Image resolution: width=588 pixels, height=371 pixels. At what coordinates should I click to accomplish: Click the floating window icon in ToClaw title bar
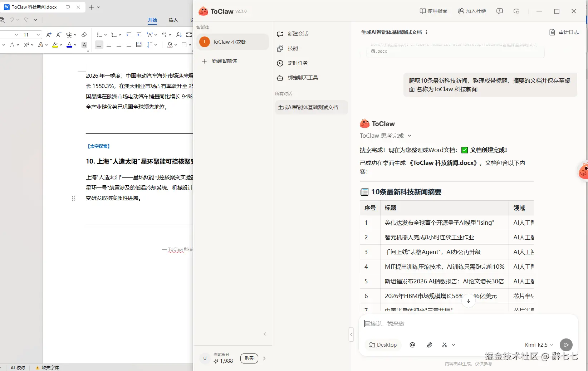516,11
